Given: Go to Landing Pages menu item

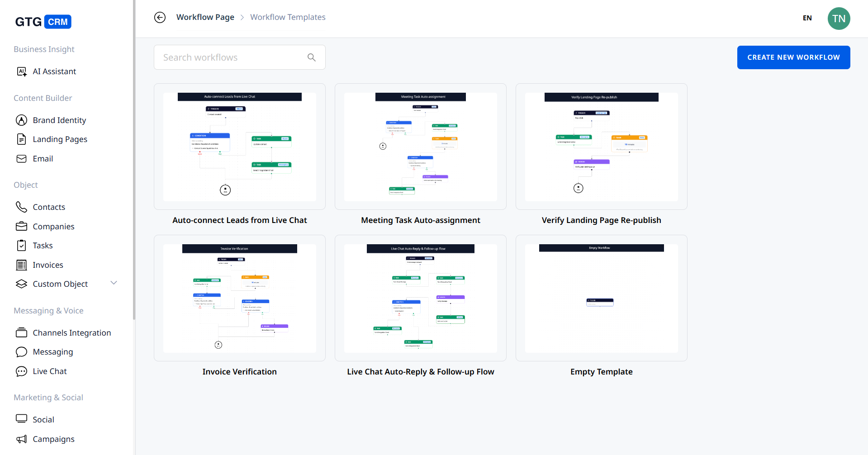Looking at the screenshot, I should 60,139.
